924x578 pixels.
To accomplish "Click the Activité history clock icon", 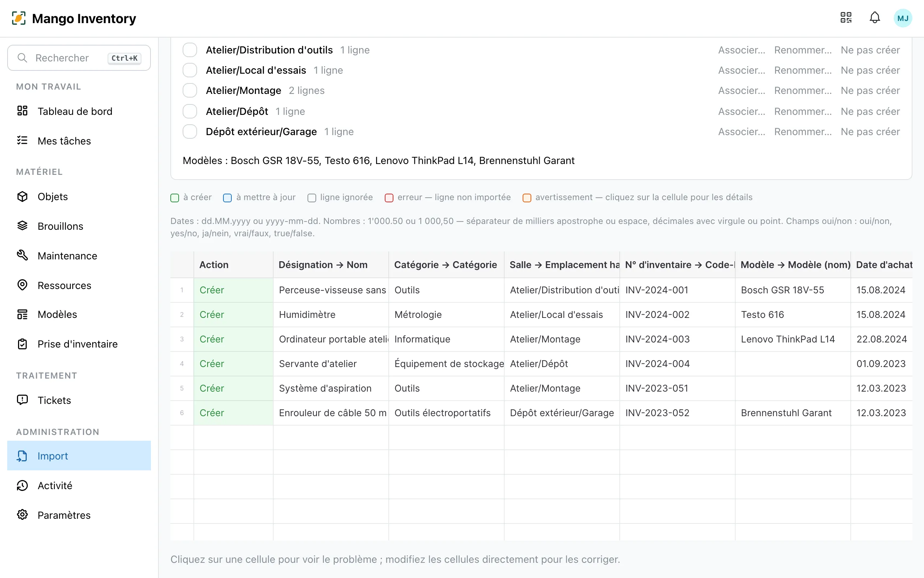I will click(22, 485).
